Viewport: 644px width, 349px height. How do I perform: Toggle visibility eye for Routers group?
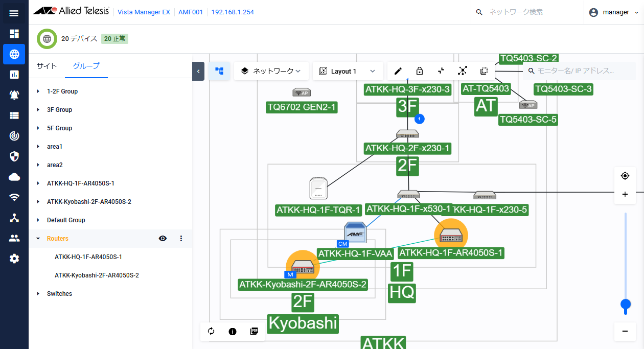(x=163, y=238)
